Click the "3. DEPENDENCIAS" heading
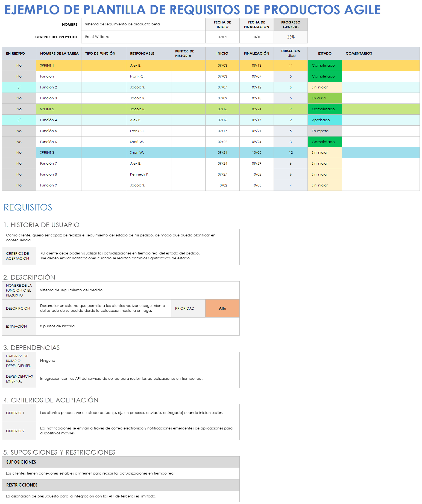 [31, 348]
